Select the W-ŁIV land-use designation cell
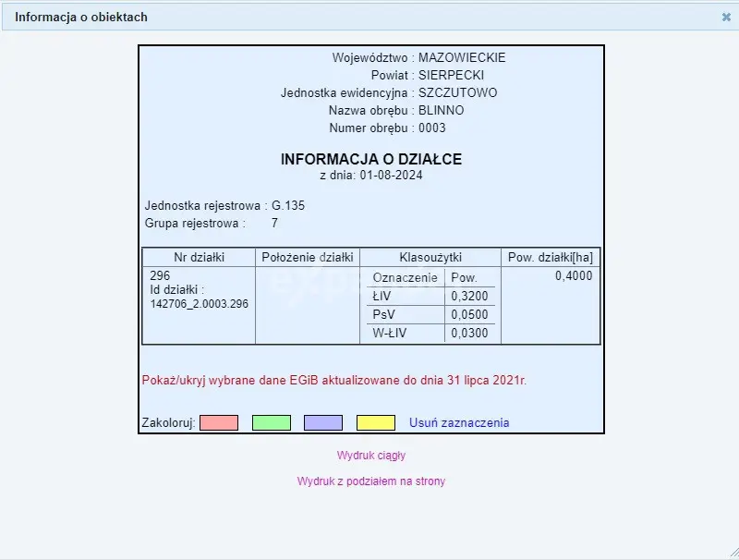This screenshot has height=560, width=739. click(391, 334)
